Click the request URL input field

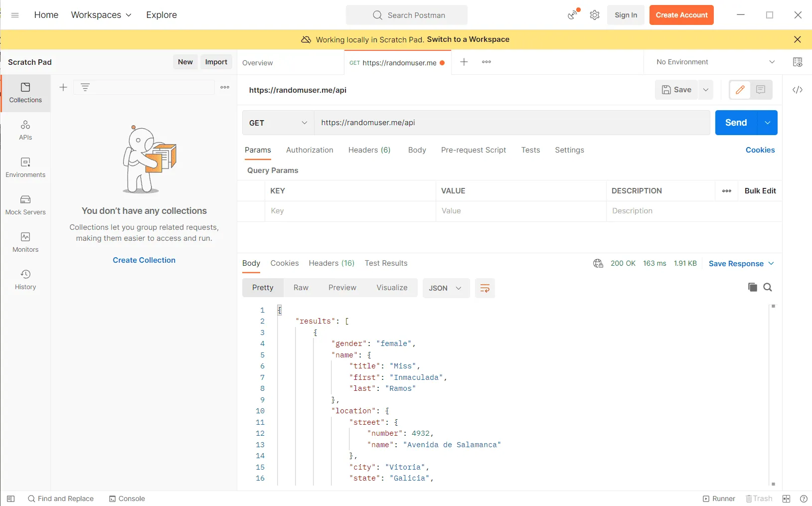click(x=512, y=123)
